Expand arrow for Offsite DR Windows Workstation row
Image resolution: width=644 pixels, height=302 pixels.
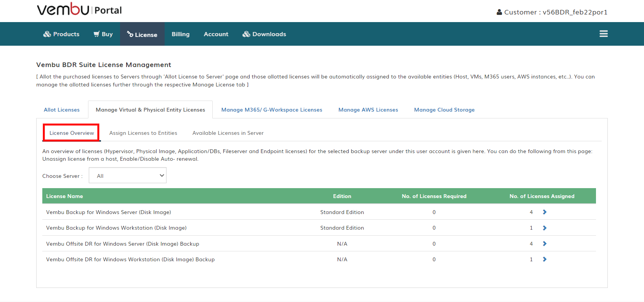[x=545, y=259]
